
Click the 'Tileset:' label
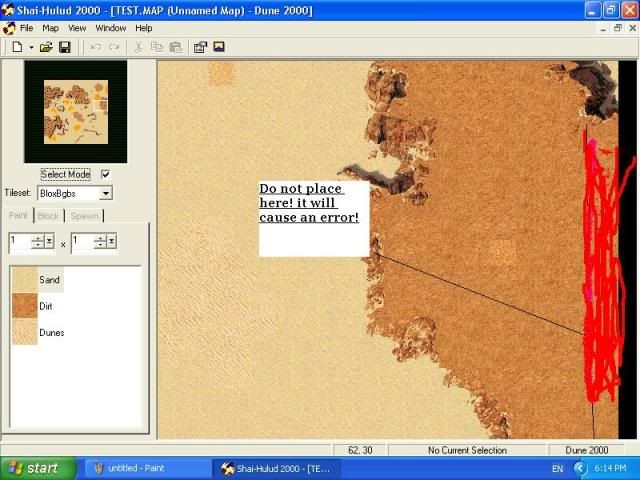pyautogui.click(x=18, y=193)
